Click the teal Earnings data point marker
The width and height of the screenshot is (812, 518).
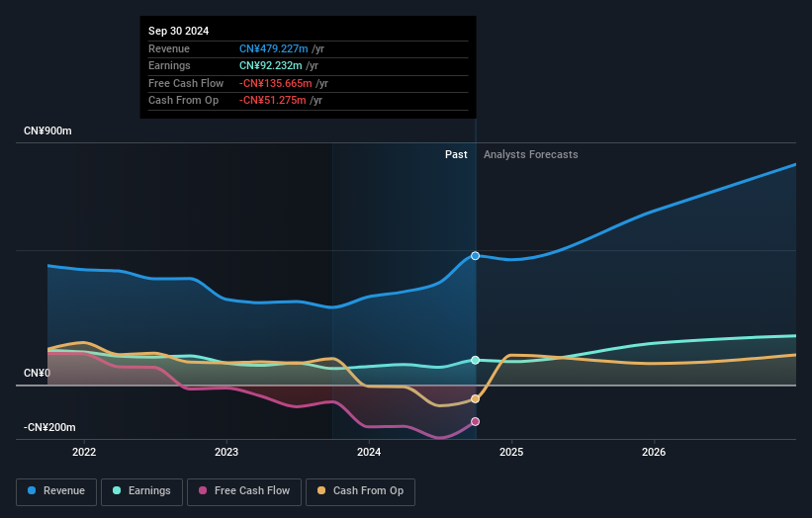pyautogui.click(x=476, y=360)
